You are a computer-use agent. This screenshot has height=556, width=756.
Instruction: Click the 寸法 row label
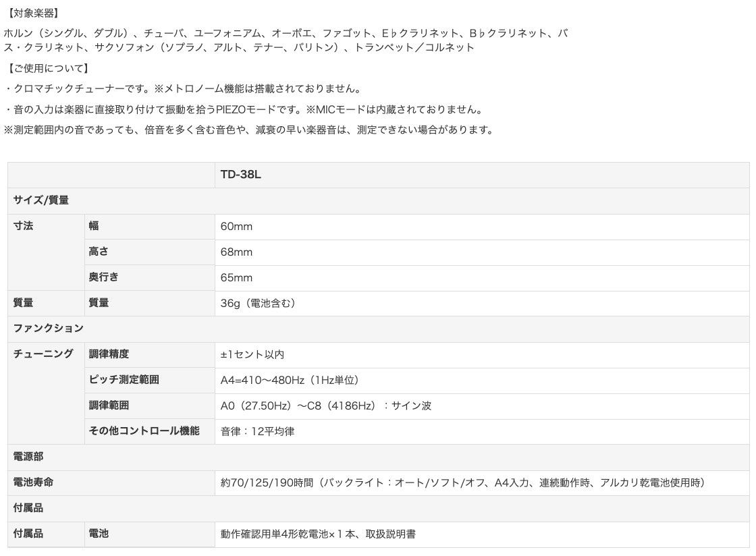(x=23, y=225)
